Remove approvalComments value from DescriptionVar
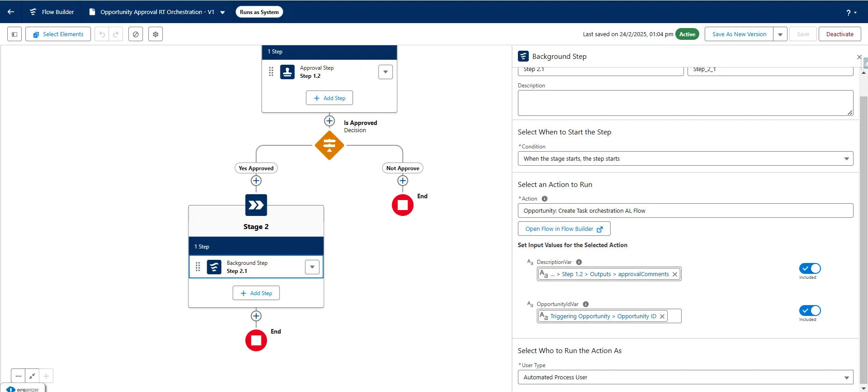The image size is (868, 392). click(675, 274)
